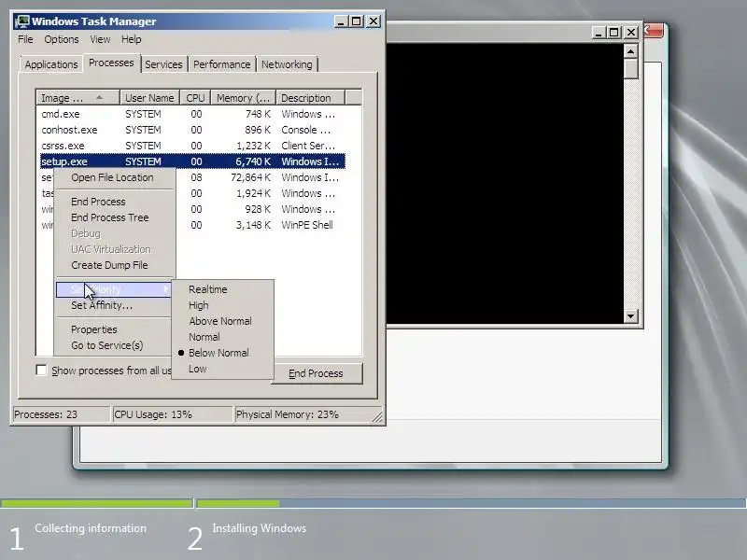Click the Collecting information progress bar

point(97,503)
